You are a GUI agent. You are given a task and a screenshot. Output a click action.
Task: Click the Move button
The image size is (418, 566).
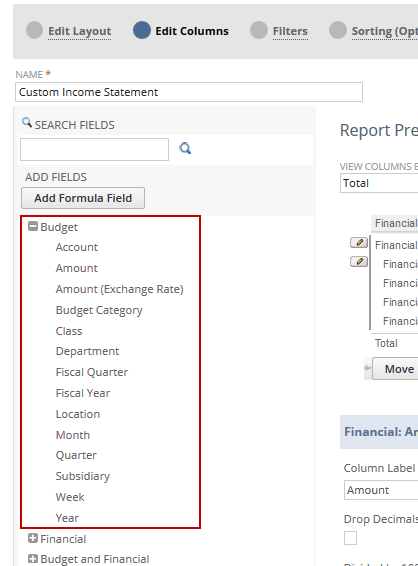click(395, 369)
